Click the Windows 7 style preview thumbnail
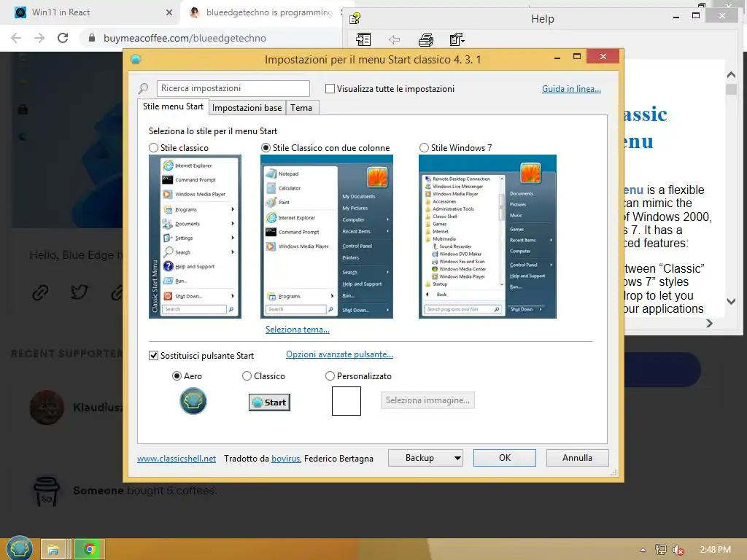 tap(487, 236)
